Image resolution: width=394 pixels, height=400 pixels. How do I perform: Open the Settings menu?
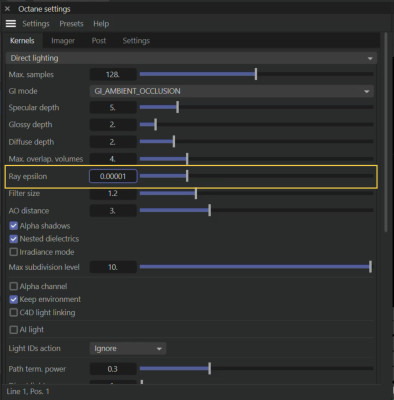pos(36,24)
